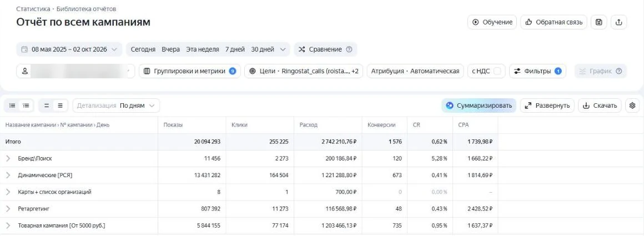Click the share/export upload icon
The width and height of the screenshot is (644, 236).
(x=619, y=22)
